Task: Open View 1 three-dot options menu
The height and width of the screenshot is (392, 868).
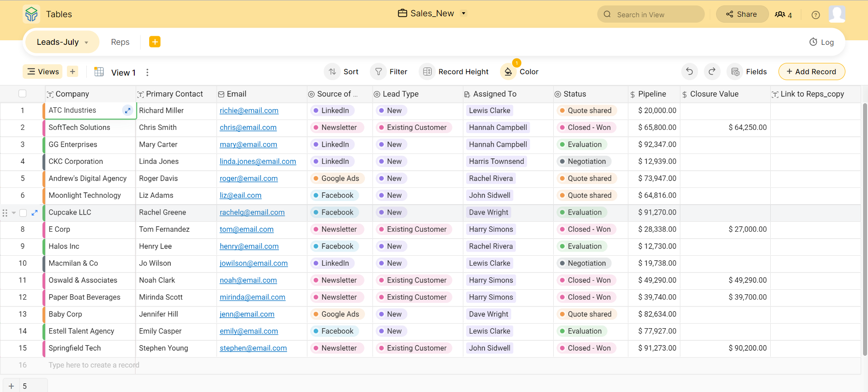Action: tap(147, 72)
